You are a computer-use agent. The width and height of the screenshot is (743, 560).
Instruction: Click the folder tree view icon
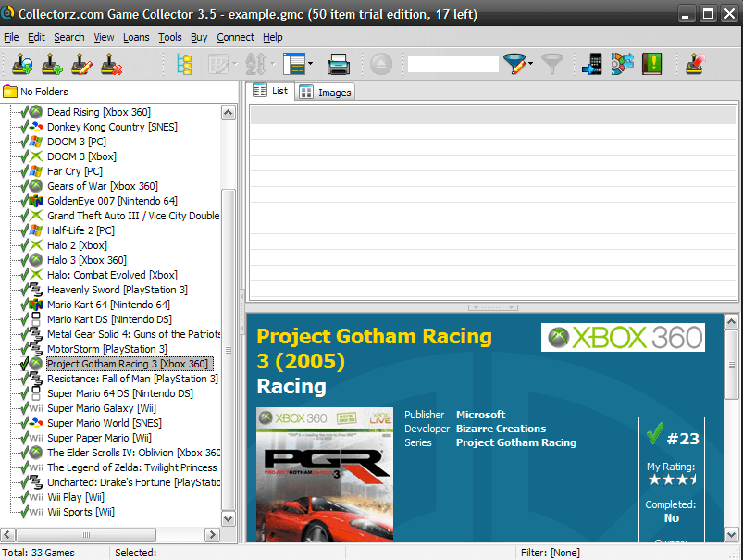tap(183, 64)
